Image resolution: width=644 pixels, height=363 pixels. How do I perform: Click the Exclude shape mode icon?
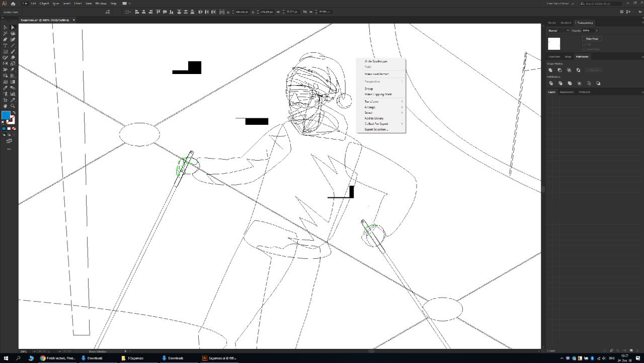[x=578, y=70]
